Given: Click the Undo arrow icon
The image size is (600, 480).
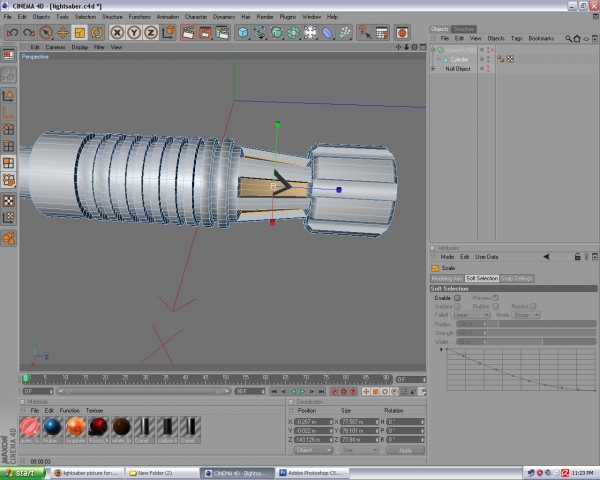Looking at the screenshot, I should point(12,33).
